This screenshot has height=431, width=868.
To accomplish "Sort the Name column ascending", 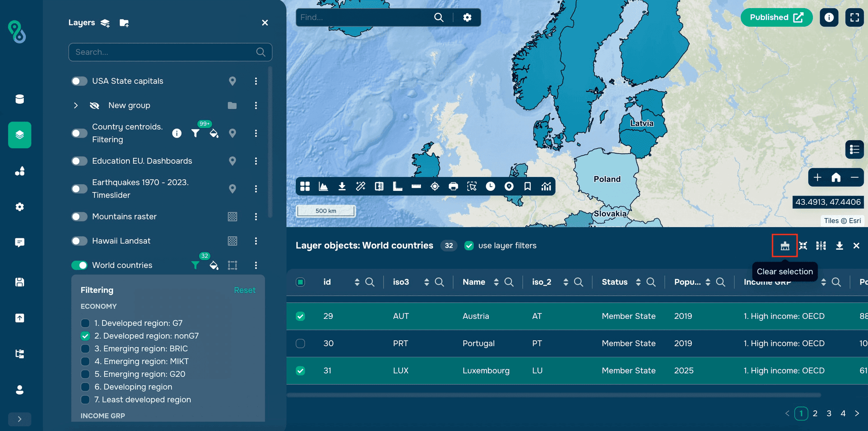I will 496,279.
